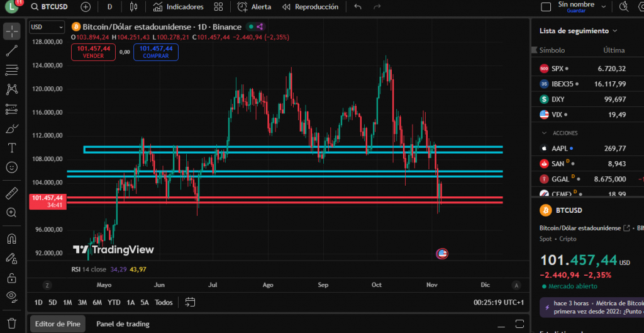The image size is (644, 333).
Task: Switch to Panel de trading tab
Action: pos(123,324)
